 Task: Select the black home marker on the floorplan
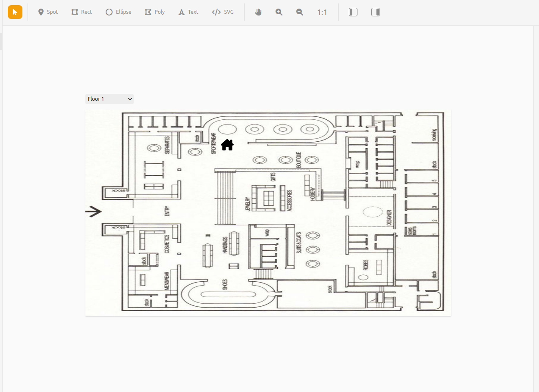[227, 145]
